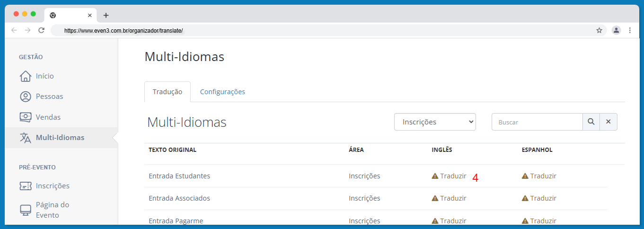Open the browser three-dot menu
The width and height of the screenshot is (644, 229).
pyautogui.click(x=630, y=30)
